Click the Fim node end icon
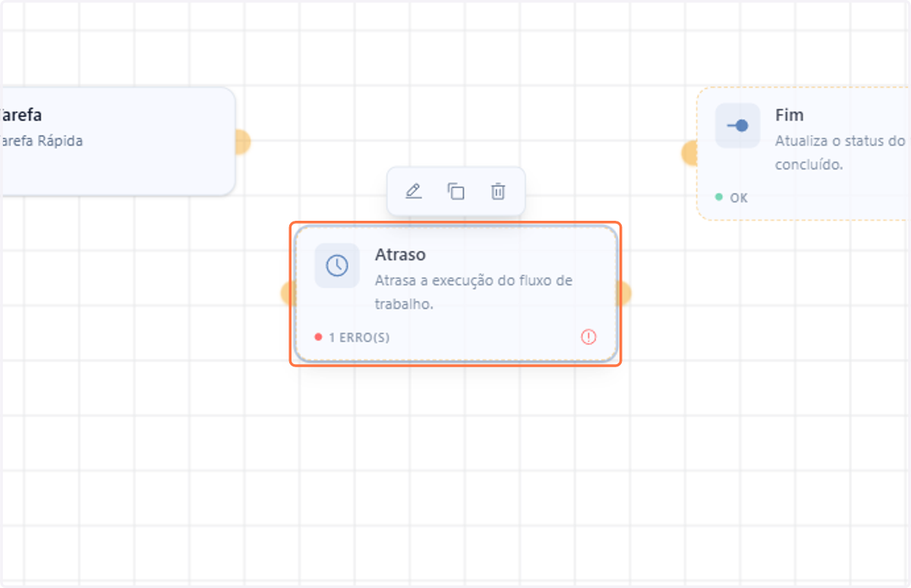911x588 pixels. click(x=737, y=125)
